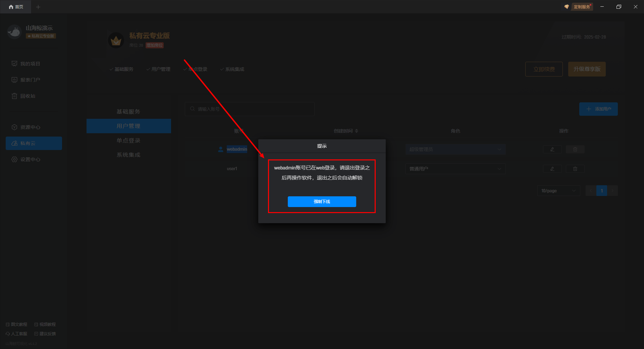Add a new tab with the plus icon
644x349 pixels.
[x=38, y=7]
